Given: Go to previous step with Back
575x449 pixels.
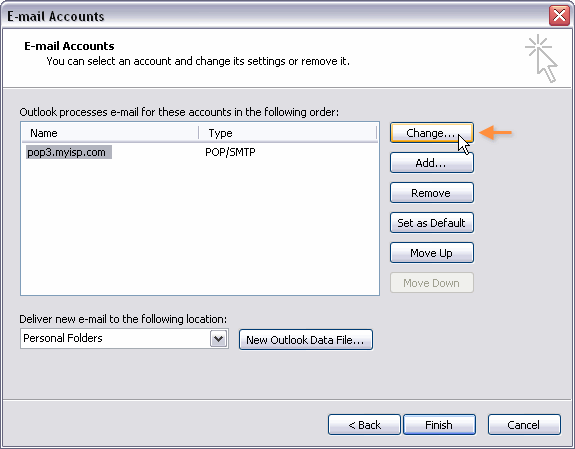Looking at the screenshot, I should 364,425.
